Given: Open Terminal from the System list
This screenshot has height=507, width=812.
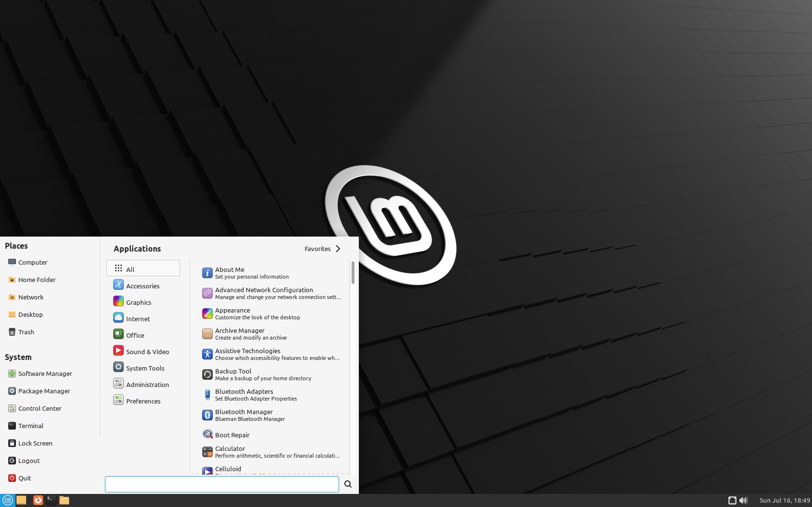Looking at the screenshot, I should [x=26, y=426].
